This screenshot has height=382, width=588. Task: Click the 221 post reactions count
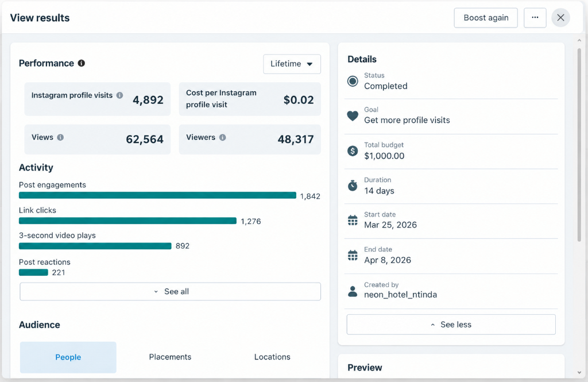pyautogui.click(x=59, y=272)
